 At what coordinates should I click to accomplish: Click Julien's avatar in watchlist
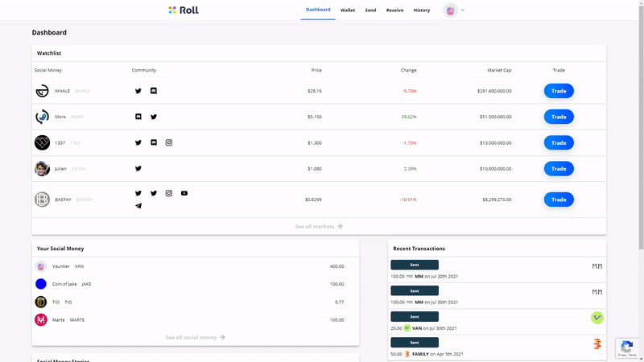(x=42, y=169)
